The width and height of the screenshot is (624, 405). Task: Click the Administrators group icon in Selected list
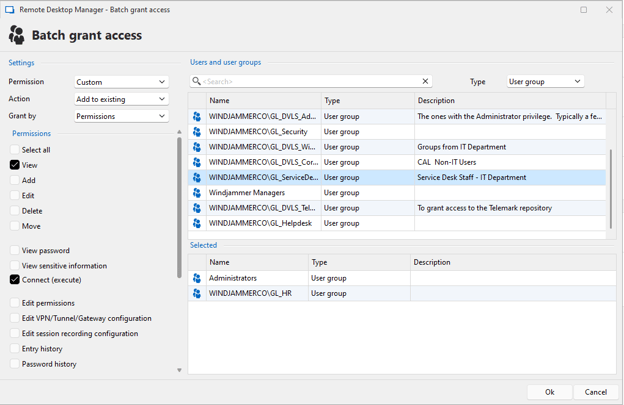click(x=197, y=278)
